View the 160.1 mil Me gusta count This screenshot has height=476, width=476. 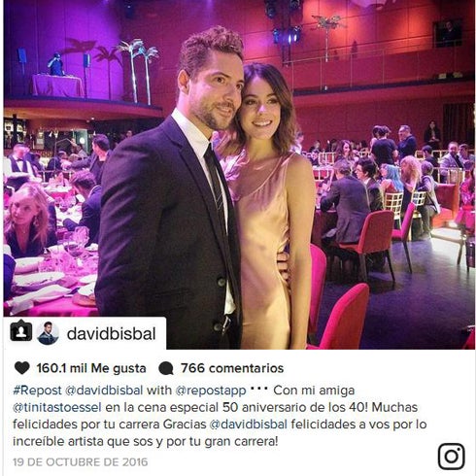pos(91,368)
